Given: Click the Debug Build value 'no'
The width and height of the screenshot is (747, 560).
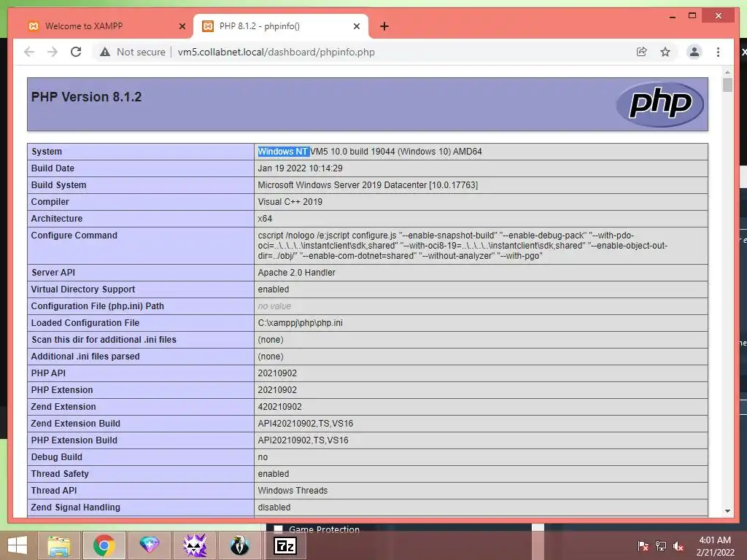Looking at the screenshot, I should tap(263, 456).
